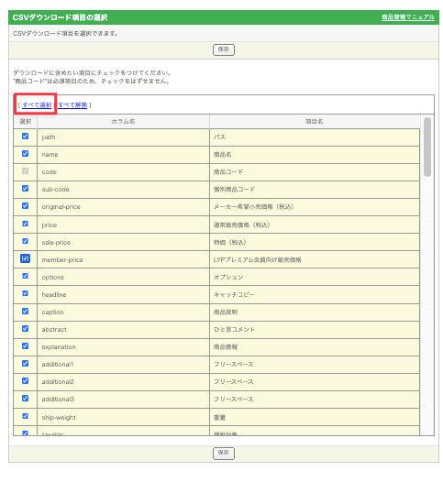443x504 pixels.
Task: Click the table's vertical scrollbar thumb
Action: [427, 147]
